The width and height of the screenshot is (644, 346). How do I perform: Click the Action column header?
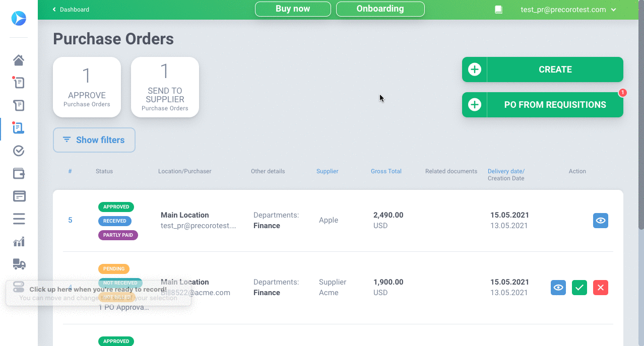[577, 171]
